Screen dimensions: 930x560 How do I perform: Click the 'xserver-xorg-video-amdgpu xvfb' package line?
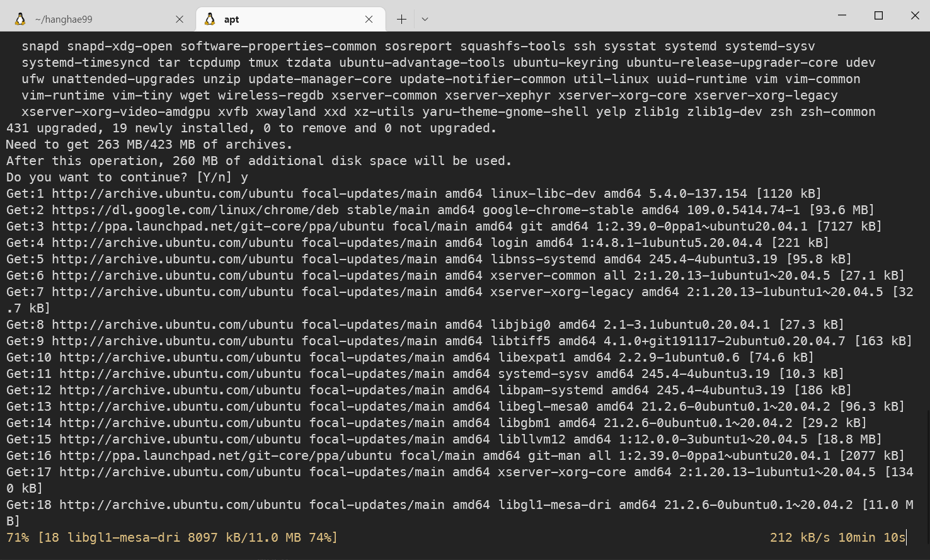coord(449,111)
